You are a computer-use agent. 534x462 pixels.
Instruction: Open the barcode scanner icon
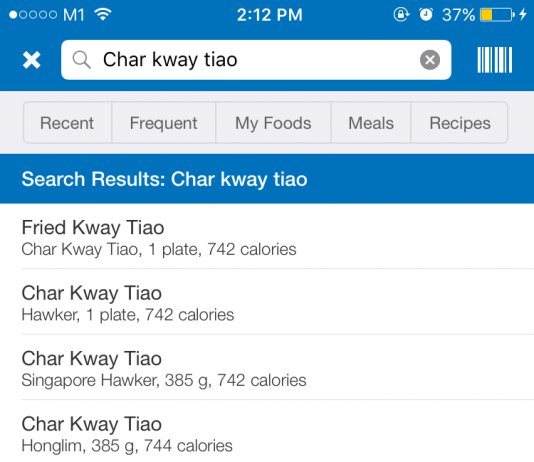click(x=494, y=60)
